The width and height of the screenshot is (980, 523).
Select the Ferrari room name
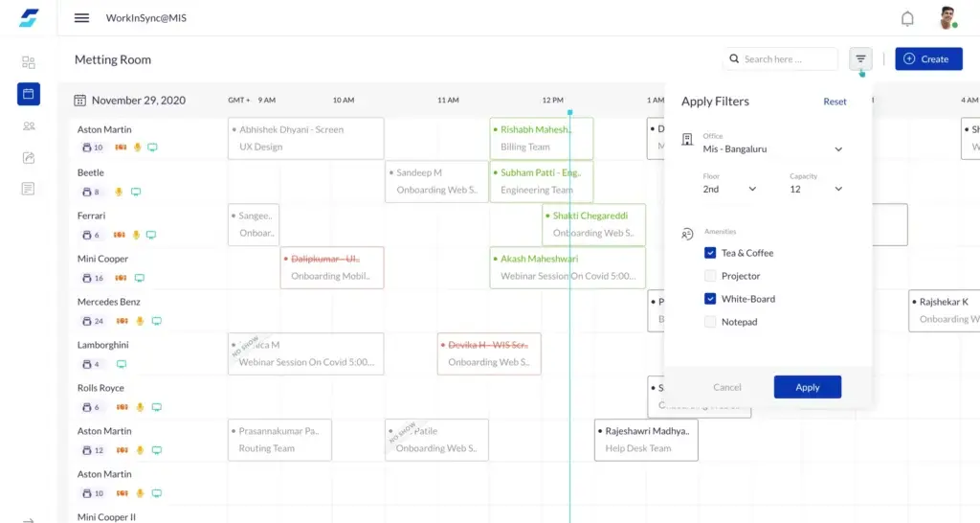91,216
